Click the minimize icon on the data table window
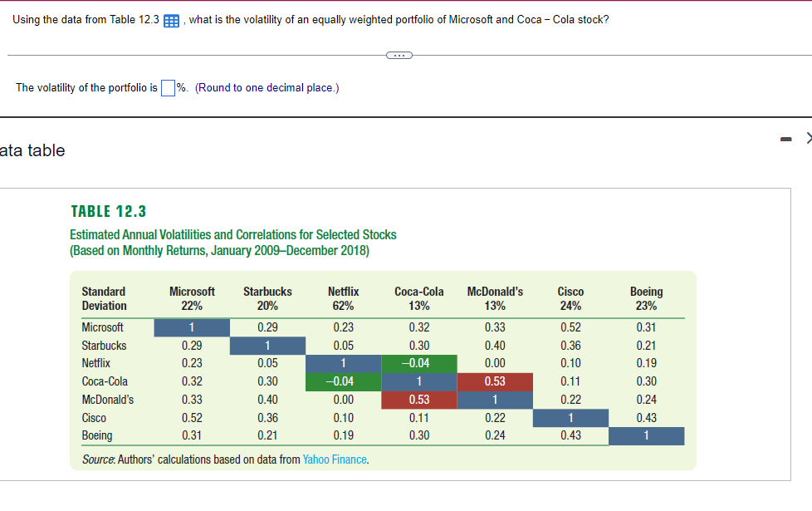Screen dimensions: 812x511 pyautogui.click(x=785, y=140)
